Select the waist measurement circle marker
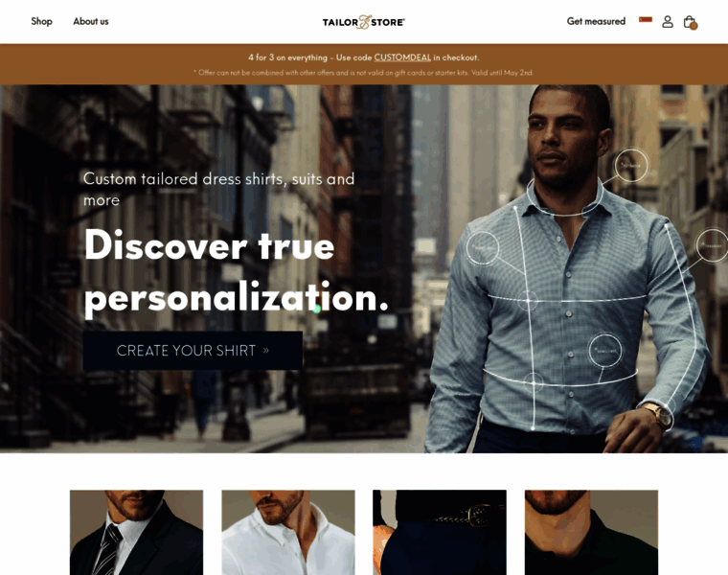 coord(604,350)
